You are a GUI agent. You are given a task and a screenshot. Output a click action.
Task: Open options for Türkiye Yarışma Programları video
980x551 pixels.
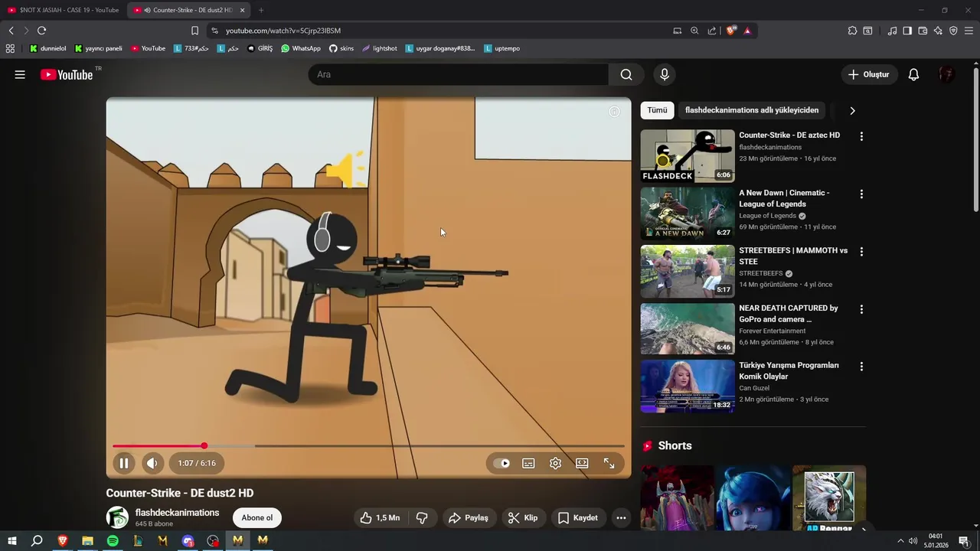click(x=861, y=367)
